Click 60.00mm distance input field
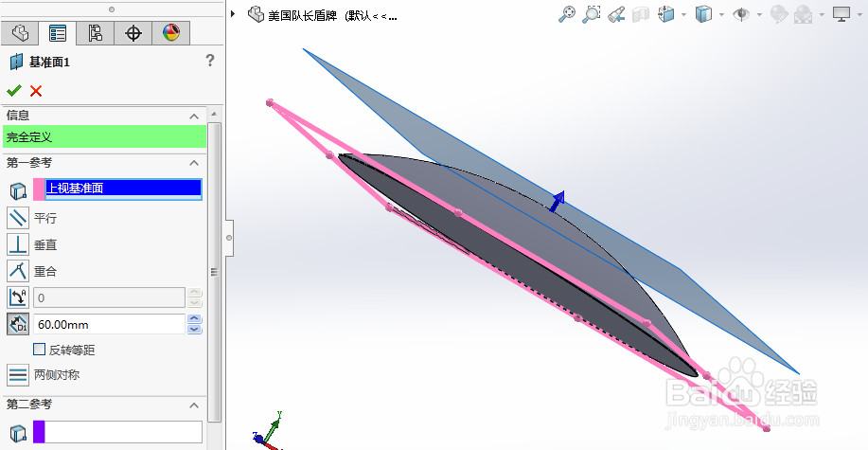Image resolution: width=868 pixels, height=450 pixels. point(109,324)
